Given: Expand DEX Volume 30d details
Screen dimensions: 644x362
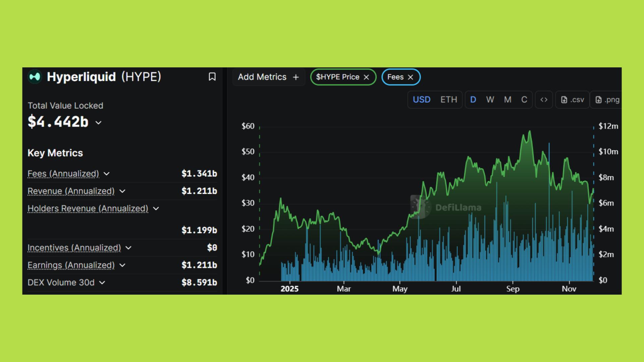Looking at the screenshot, I should (102, 283).
